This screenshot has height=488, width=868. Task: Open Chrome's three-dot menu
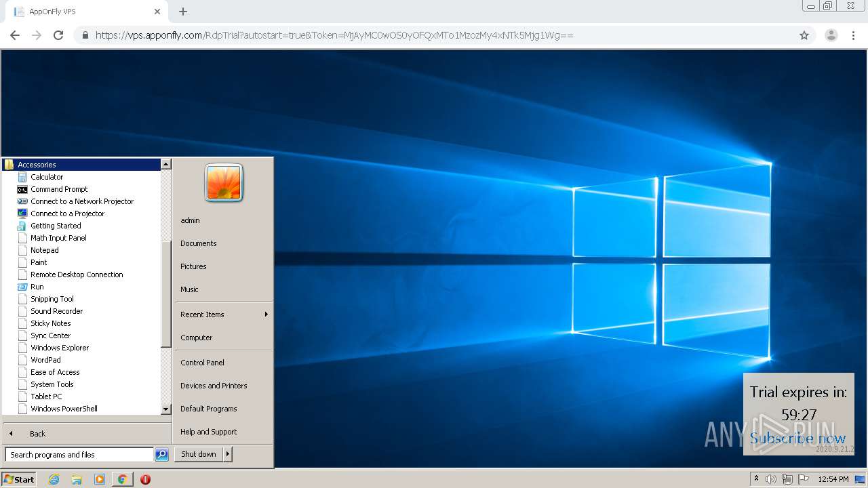(x=853, y=35)
